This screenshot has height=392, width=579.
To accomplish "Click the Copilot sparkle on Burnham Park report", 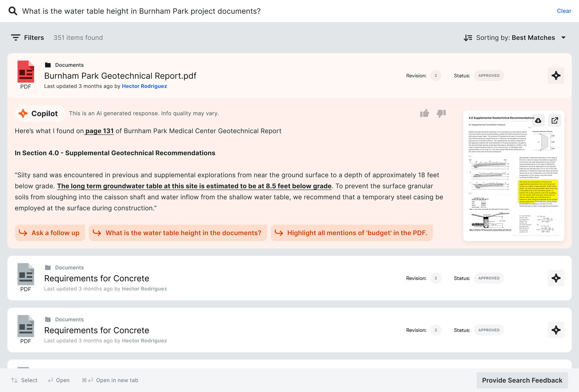I will click(x=556, y=75).
